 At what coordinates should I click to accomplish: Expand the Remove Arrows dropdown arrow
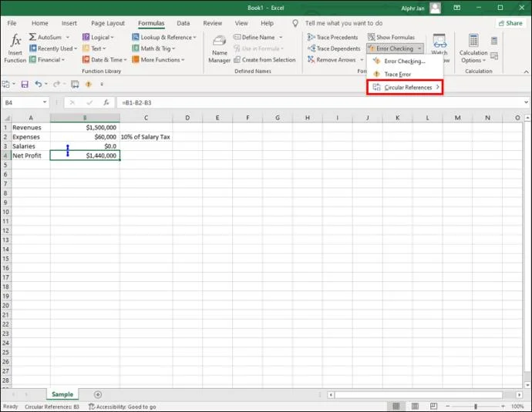click(362, 59)
